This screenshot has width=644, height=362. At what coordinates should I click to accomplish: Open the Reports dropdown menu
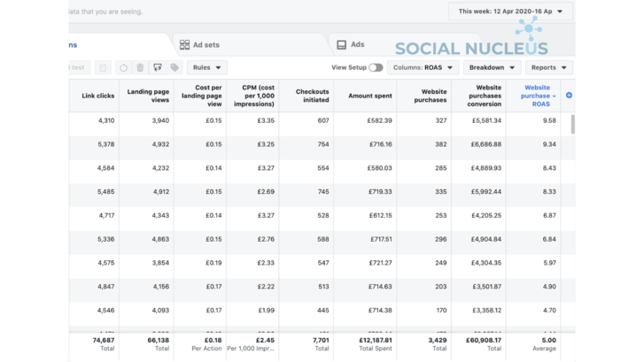point(548,67)
